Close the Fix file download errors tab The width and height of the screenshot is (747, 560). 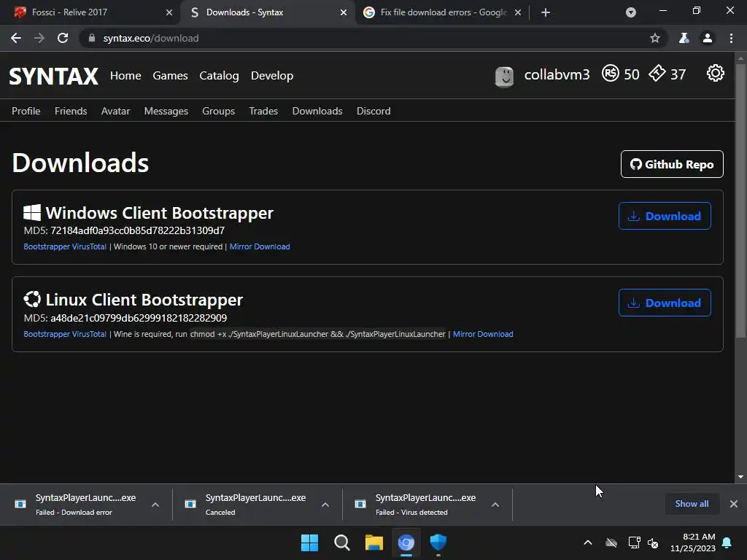[x=518, y=12]
